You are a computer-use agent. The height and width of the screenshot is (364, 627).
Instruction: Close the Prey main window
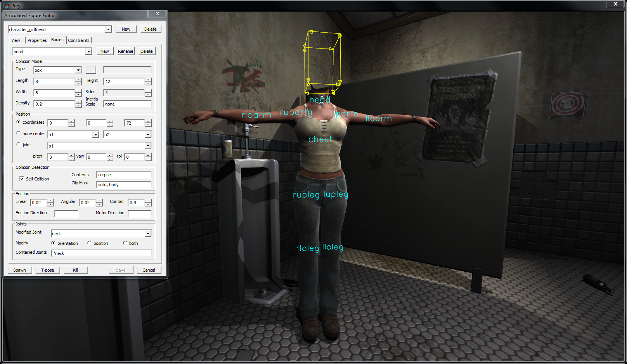pyautogui.click(x=615, y=4)
